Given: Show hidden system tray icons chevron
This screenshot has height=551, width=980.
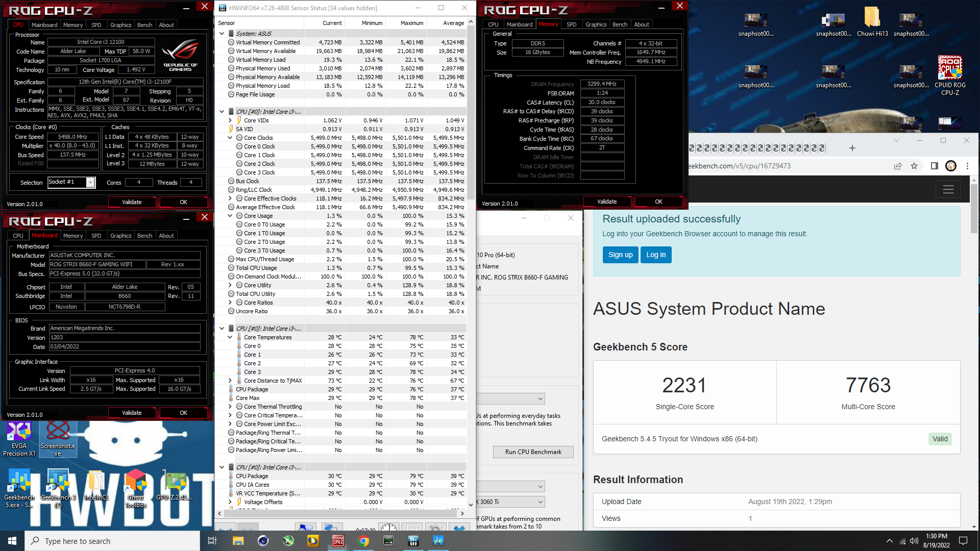Looking at the screenshot, I should (x=890, y=541).
